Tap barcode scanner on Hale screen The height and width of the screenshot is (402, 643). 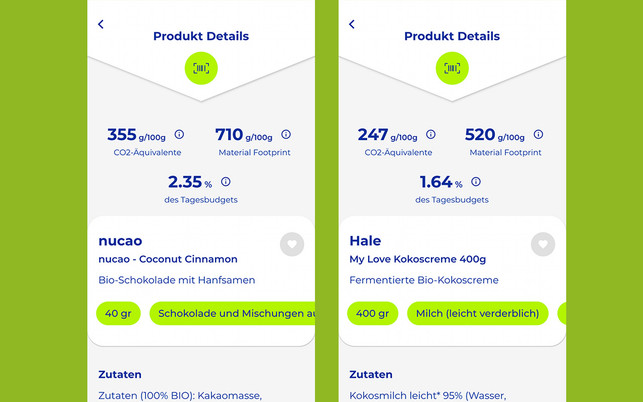[453, 68]
